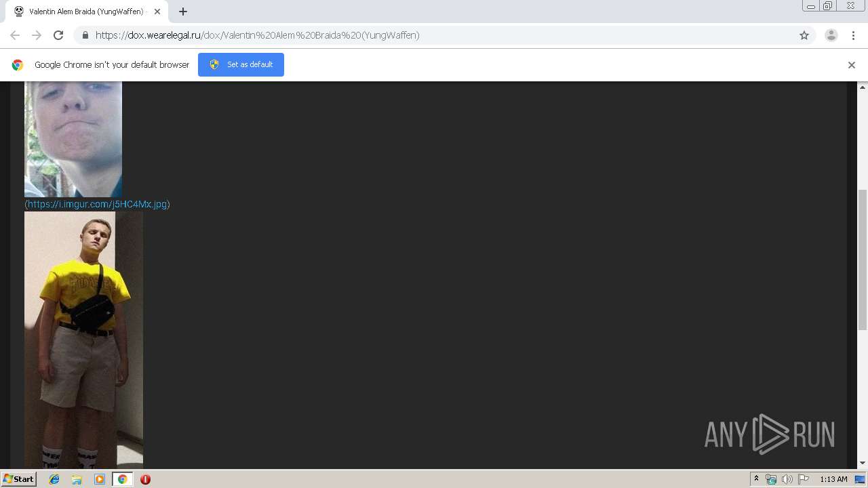Viewport: 868px width, 488px height.
Task: Click the 1:13 AM system clock
Action: coord(833,479)
